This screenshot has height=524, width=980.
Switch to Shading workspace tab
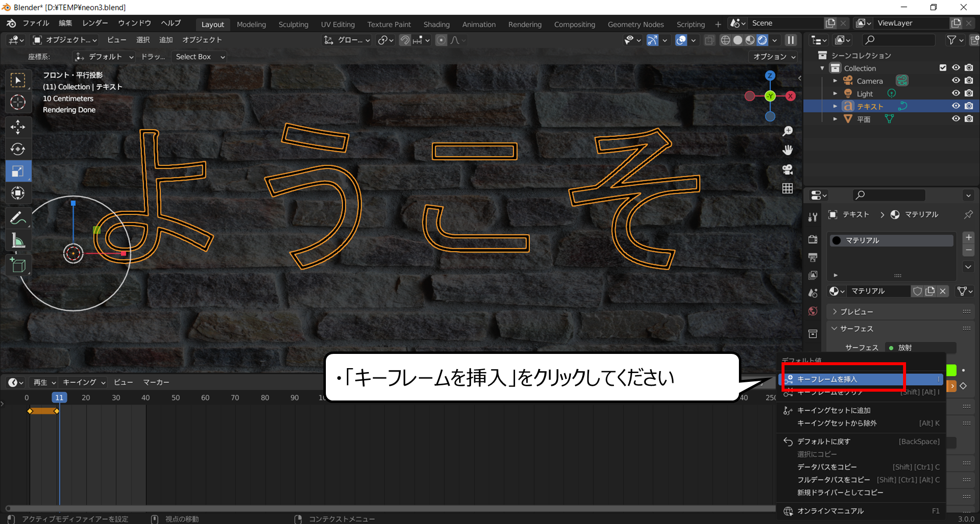[x=437, y=25]
